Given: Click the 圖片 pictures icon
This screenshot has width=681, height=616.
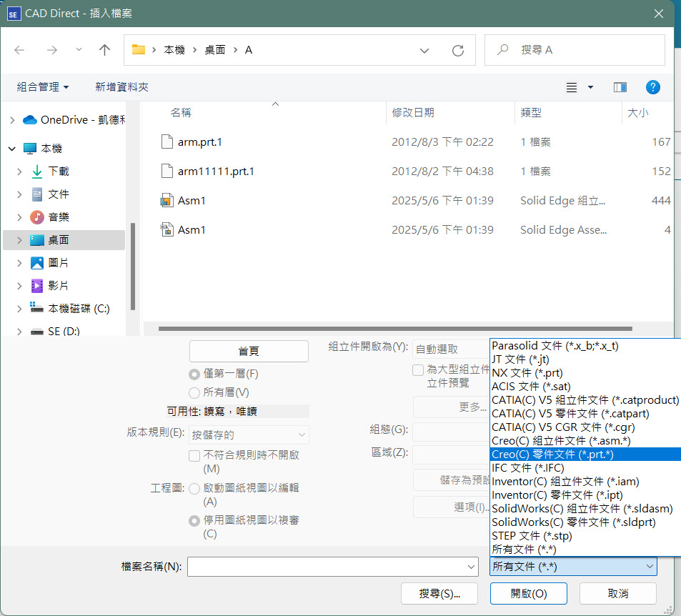Looking at the screenshot, I should click(x=37, y=263).
